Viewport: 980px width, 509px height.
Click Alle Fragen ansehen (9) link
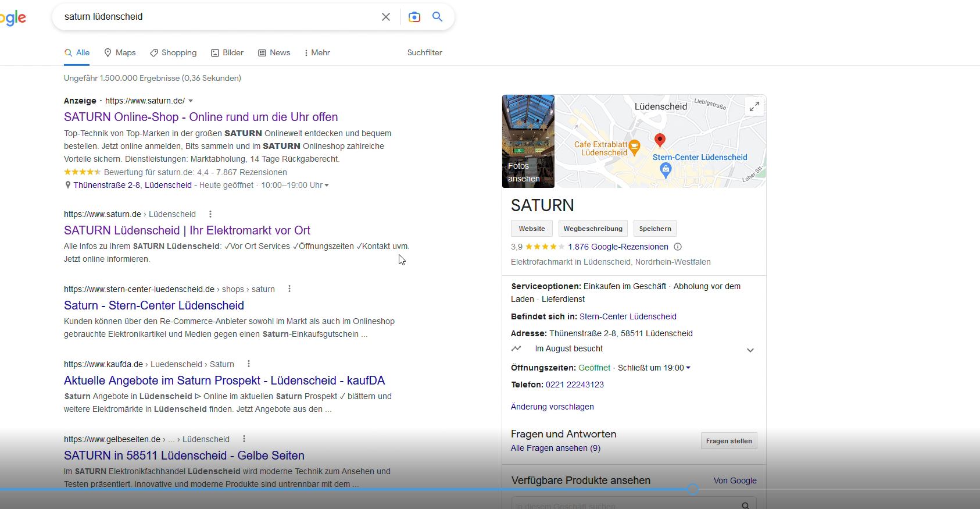pyautogui.click(x=556, y=448)
